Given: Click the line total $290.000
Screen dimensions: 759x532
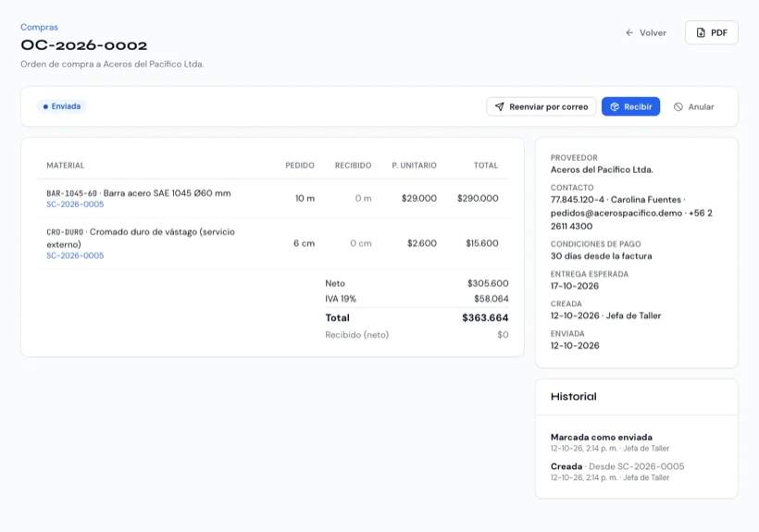Looking at the screenshot, I should pyautogui.click(x=478, y=198).
